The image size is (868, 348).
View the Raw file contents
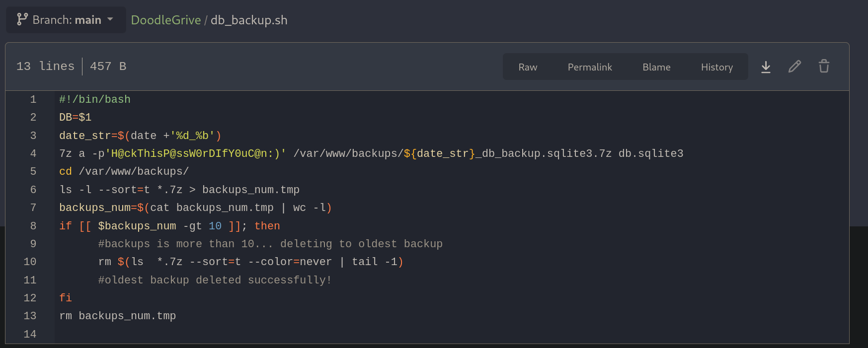tap(528, 67)
